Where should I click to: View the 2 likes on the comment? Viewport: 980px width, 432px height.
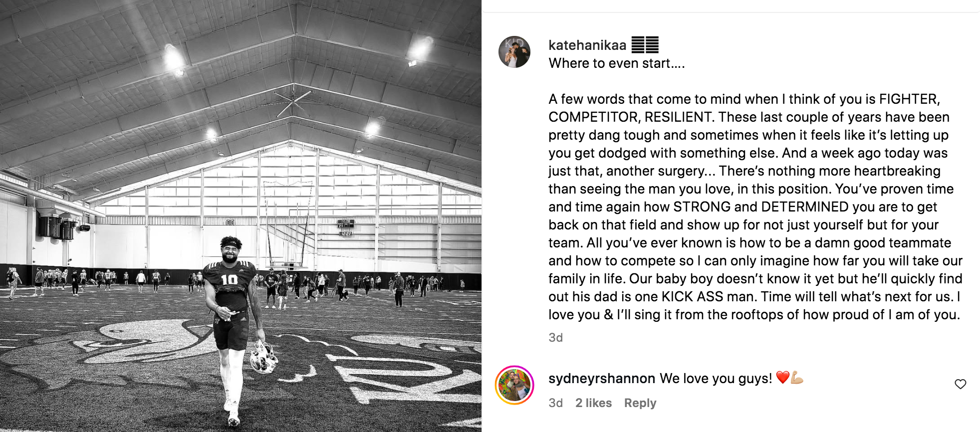593,403
